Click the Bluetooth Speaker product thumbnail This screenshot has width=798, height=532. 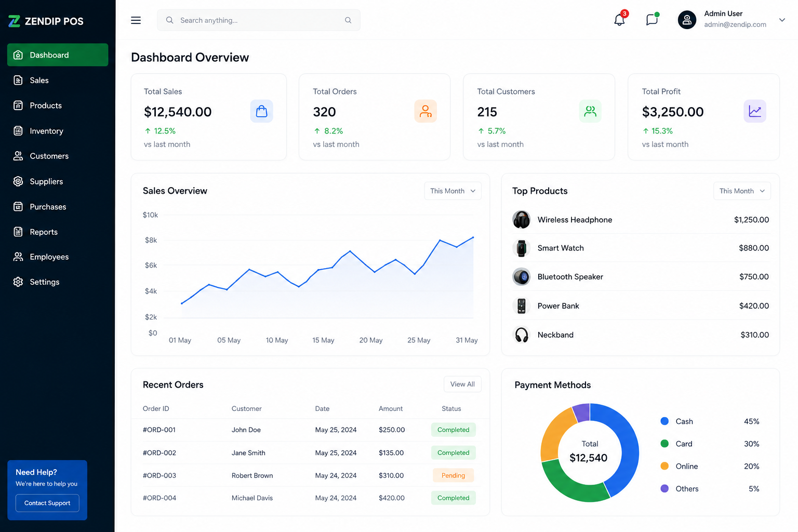coord(522,277)
